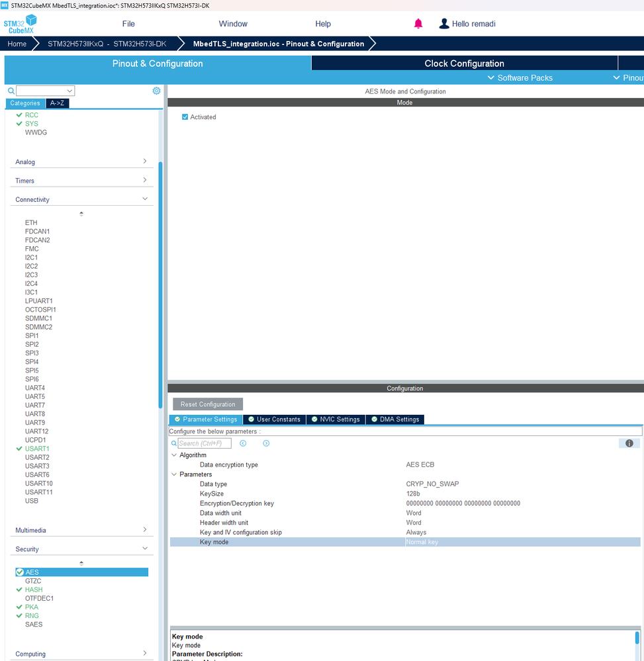This screenshot has height=661, width=644.
Task: Select the GTZC peripheral
Action: click(x=33, y=581)
